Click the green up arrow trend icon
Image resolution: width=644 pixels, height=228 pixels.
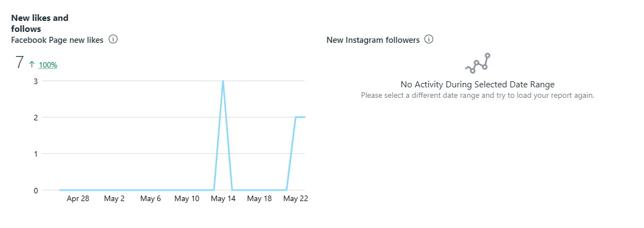[32, 64]
